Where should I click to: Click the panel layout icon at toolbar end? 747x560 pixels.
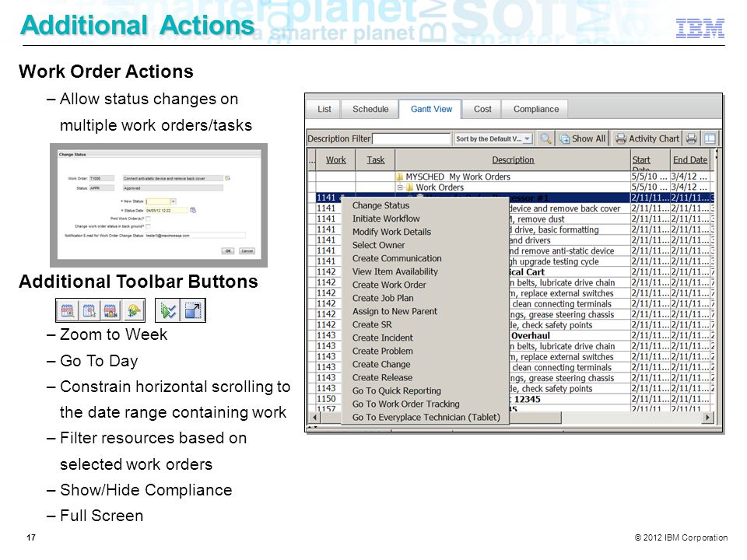710,138
